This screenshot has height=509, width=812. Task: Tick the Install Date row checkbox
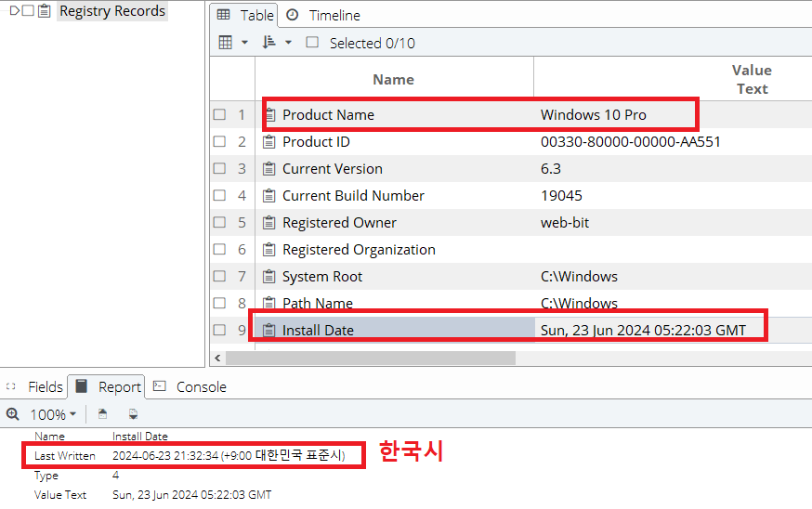[x=219, y=331]
